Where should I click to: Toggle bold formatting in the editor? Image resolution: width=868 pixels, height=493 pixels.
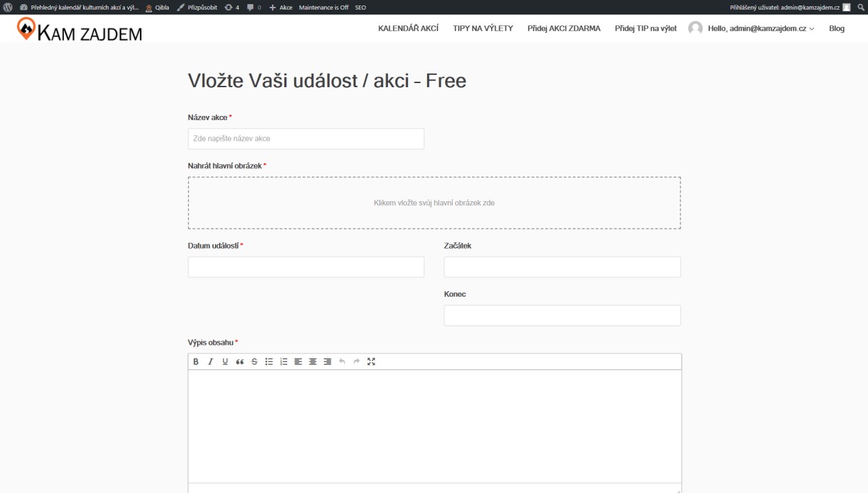click(196, 362)
